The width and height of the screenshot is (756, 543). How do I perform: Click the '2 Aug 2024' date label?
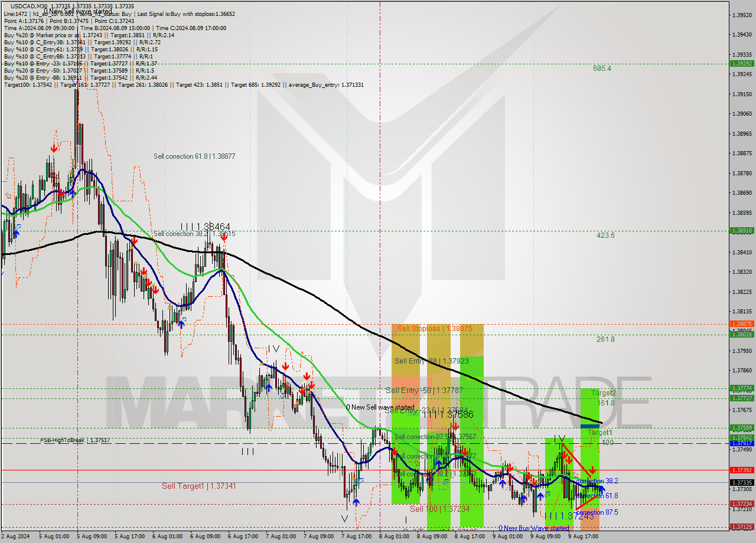(x=14, y=537)
